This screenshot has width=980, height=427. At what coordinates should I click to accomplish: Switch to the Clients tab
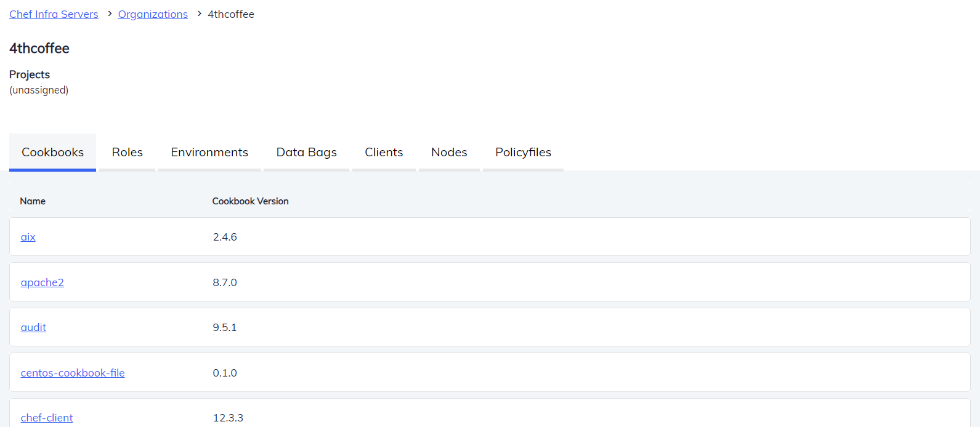[x=384, y=152]
